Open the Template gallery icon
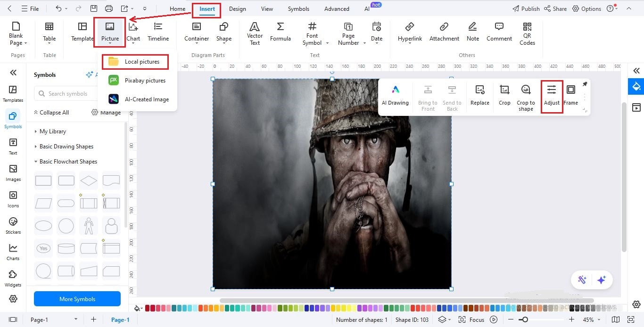644x327 pixels. 83,27
